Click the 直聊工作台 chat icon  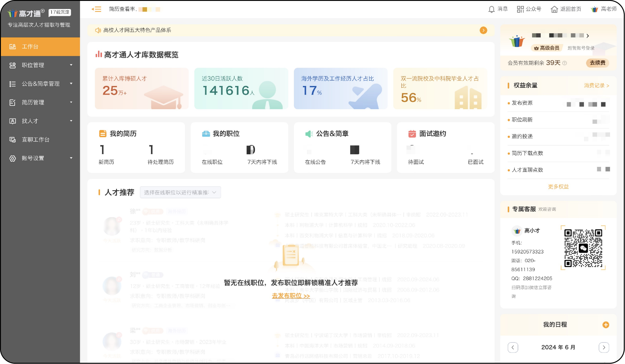coord(13,140)
